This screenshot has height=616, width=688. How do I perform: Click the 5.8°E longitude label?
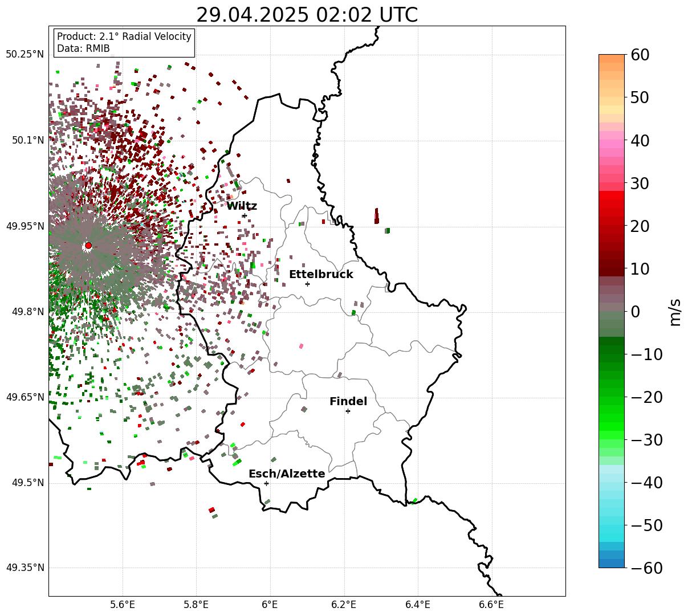point(197,604)
